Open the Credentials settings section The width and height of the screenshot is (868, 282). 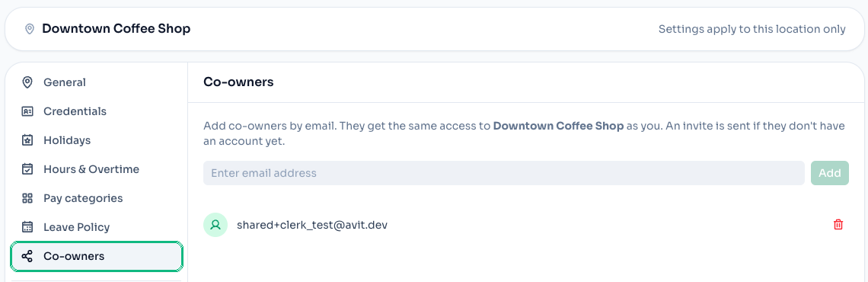point(97,111)
